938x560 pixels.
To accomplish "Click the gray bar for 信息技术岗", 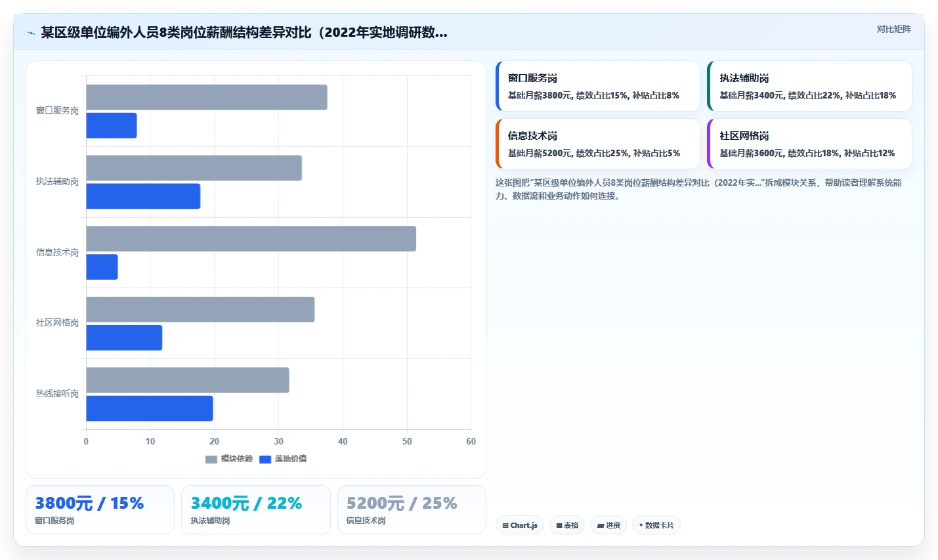I will click(x=251, y=238).
